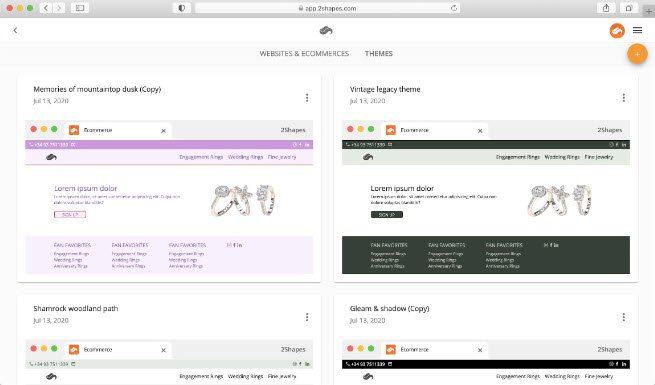
Task: Click the app.2shapes.com address bar
Action: point(328,8)
